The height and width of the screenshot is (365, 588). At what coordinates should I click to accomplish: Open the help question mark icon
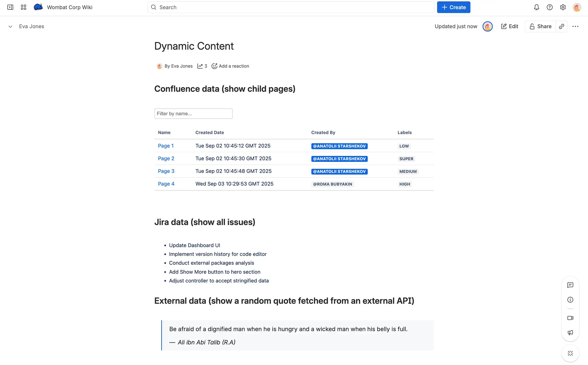(550, 7)
